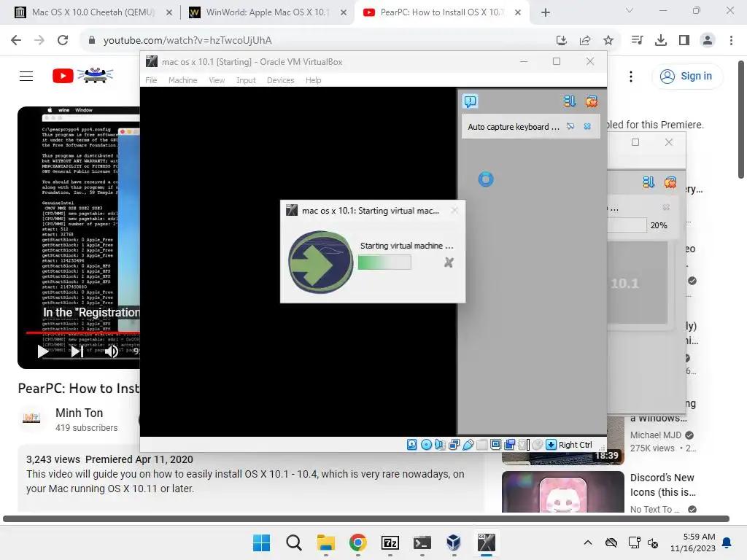The image size is (747, 560).
Task: Open VirtualBox Manager from the taskbar
Action: click(x=454, y=542)
